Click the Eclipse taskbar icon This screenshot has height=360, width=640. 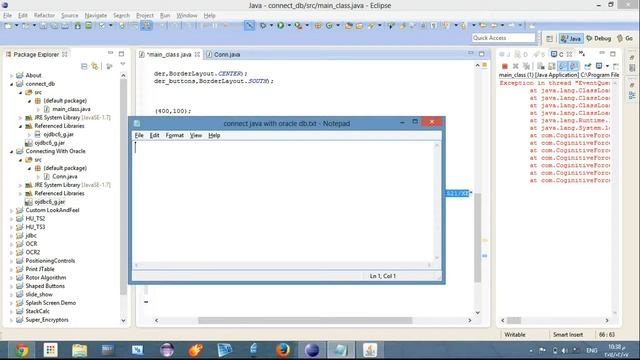[311, 350]
